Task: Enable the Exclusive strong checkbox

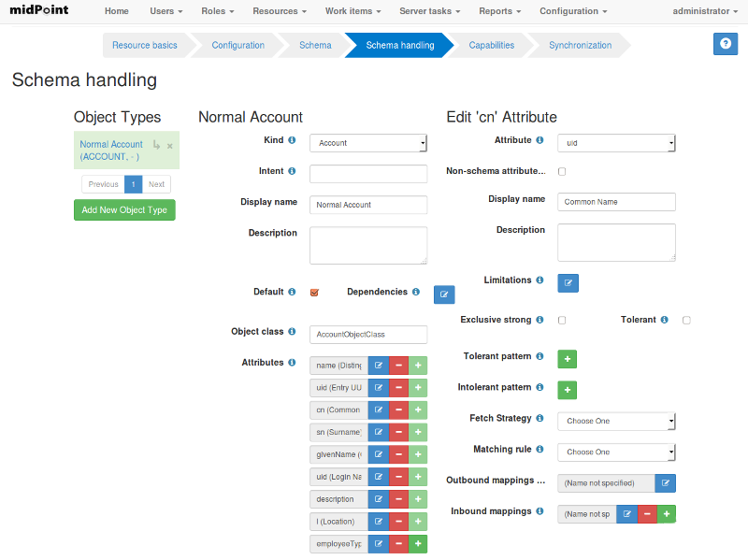Action: point(561,320)
